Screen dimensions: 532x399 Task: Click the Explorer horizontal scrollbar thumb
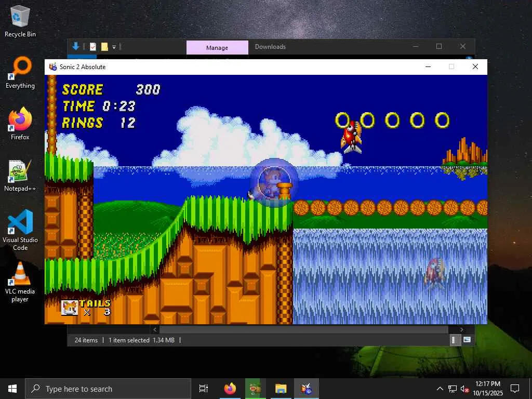pos(303,329)
